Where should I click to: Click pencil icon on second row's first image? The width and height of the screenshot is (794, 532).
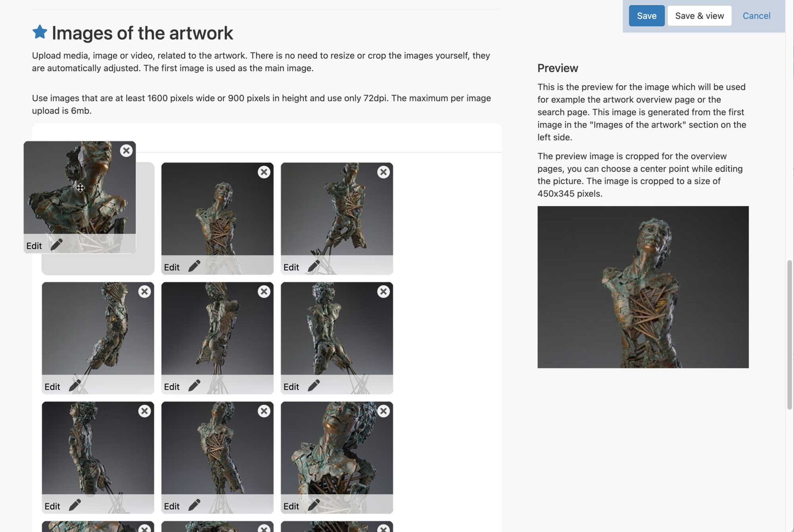click(x=75, y=386)
